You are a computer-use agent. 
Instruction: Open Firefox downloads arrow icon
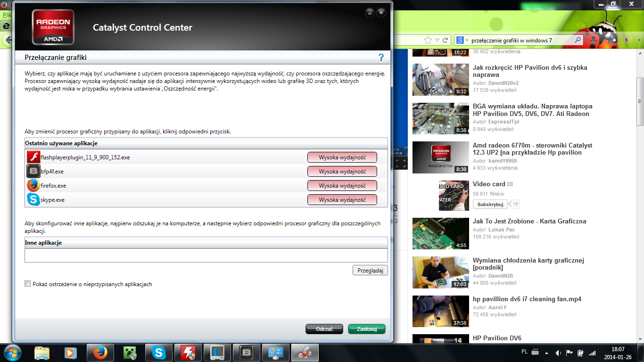[594, 41]
